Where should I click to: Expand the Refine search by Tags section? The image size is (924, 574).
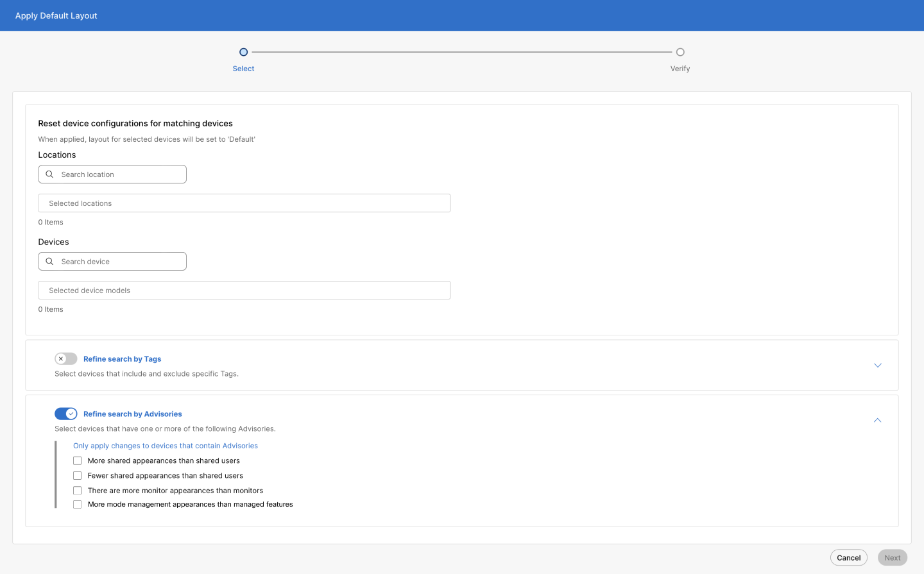point(878,366)
